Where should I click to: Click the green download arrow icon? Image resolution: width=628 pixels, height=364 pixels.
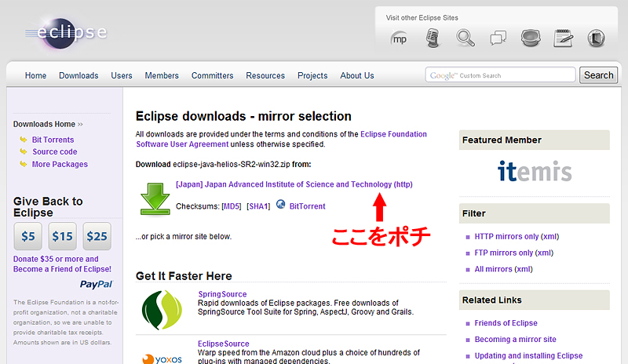tap(155, 199)
